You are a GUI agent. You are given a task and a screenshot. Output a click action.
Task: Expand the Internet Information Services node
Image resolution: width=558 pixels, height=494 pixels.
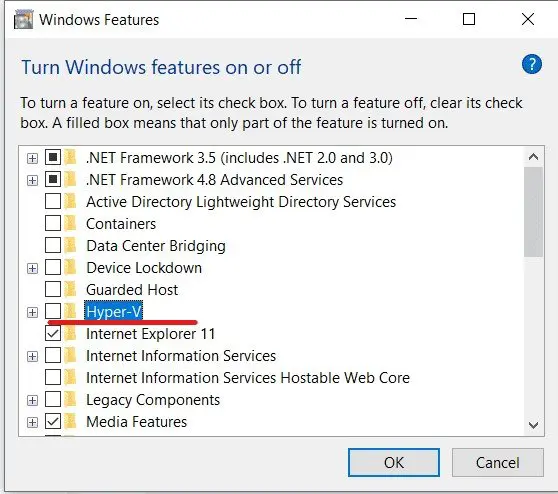[32, 357]
